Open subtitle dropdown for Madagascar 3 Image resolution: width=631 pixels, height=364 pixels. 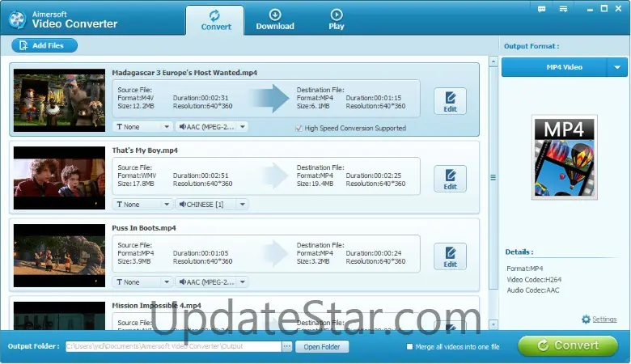coord(142,127)
